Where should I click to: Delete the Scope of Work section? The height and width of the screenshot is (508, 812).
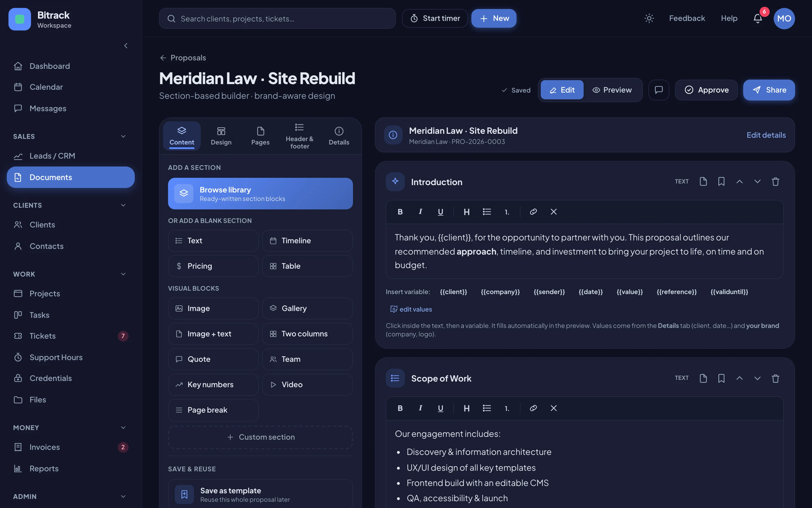(x=775, y=378)
